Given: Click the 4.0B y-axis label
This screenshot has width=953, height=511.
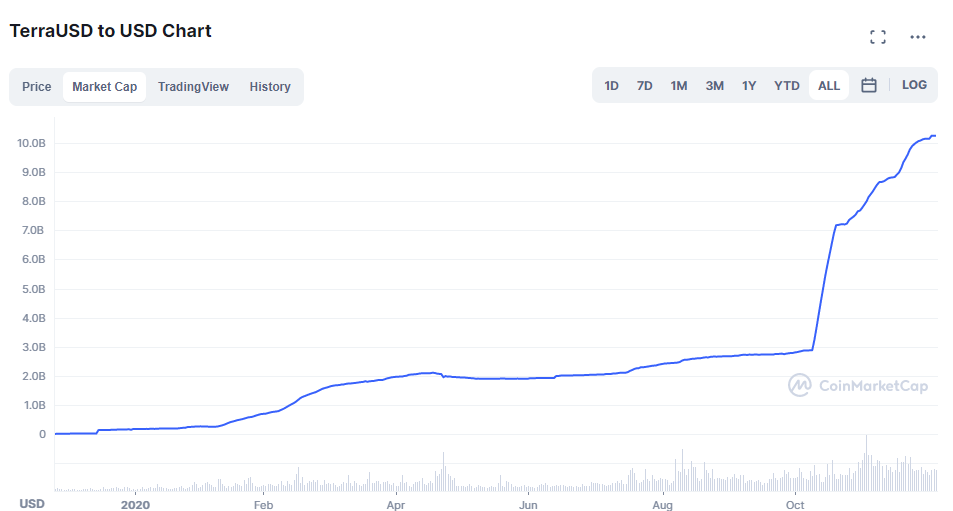Looking at the screenshot, I should coord(33,318).
